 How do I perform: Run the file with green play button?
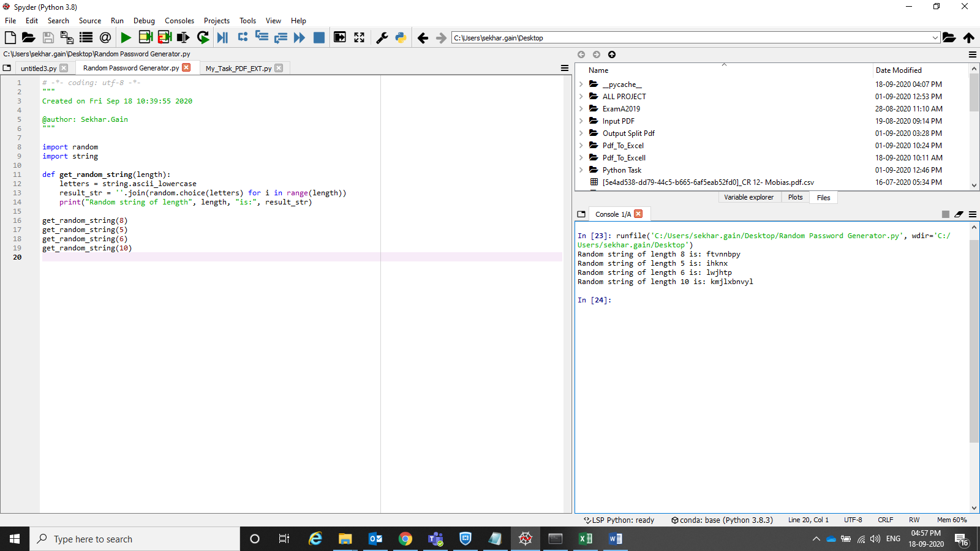click(x=126, y=38)
